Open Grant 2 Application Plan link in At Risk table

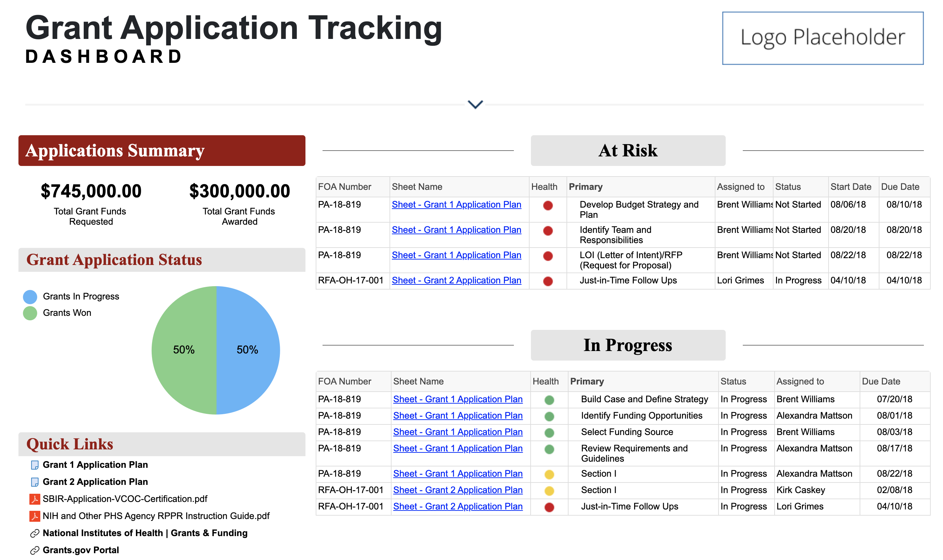[x=456, y=280]
